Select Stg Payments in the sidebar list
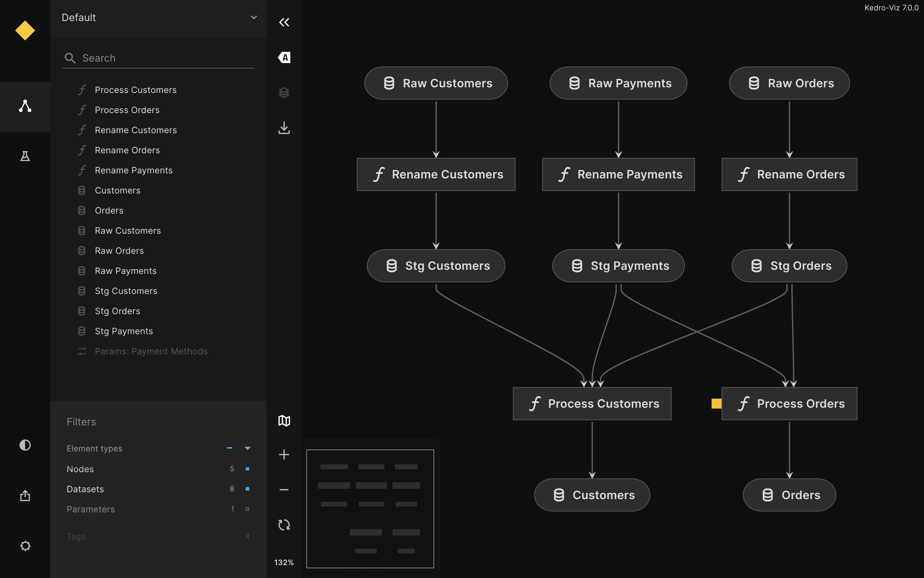924x578 pixels. [x=124, y=331]
